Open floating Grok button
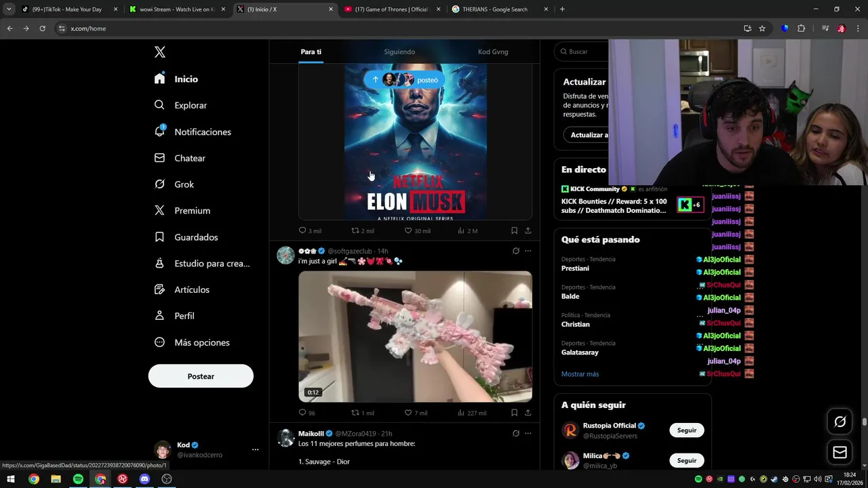868x488 pixels. coord(840,422)
